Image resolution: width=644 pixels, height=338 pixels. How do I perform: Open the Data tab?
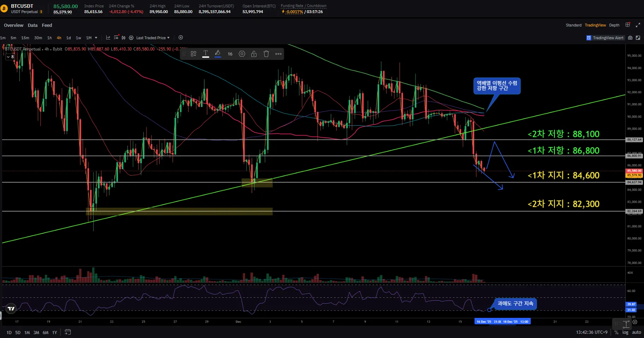coord(32,25)
